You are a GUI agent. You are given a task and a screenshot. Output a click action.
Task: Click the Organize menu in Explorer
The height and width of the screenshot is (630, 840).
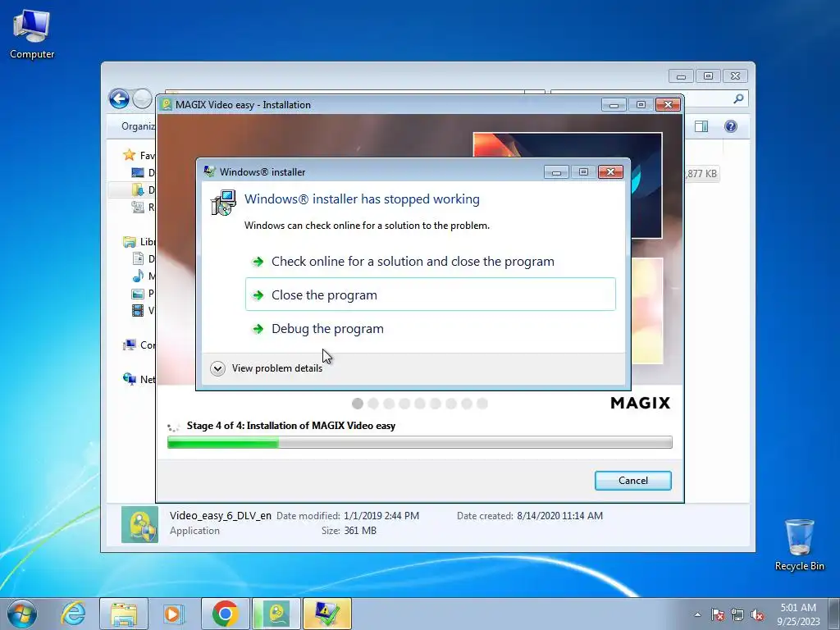tap(138, 126)
